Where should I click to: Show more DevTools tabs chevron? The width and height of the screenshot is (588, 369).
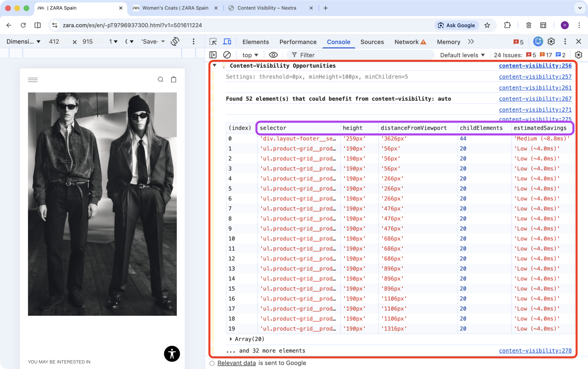click(x=471, y=42)
